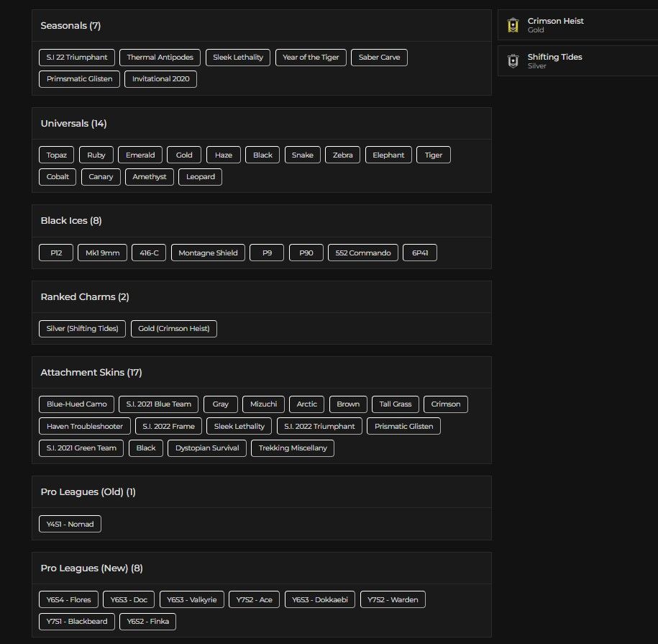Select the S.I 22 Triumphant seasonal tag

77,58
